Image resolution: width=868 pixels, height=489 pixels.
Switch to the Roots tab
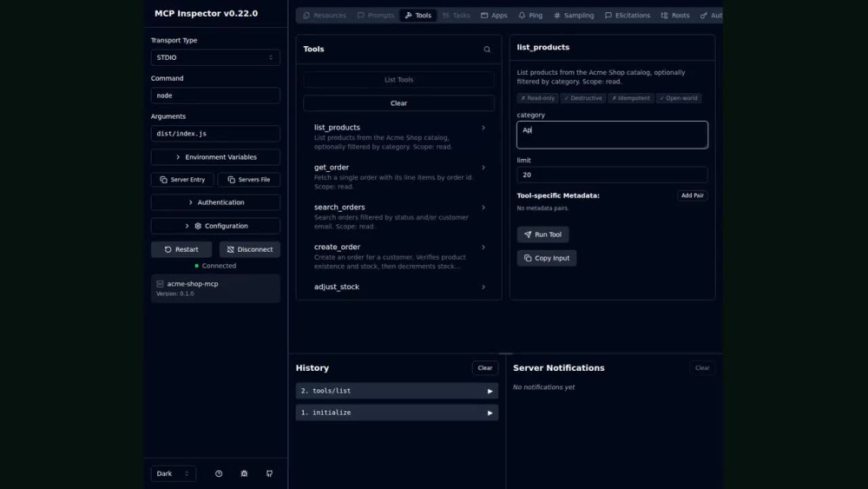pos(674,16)
